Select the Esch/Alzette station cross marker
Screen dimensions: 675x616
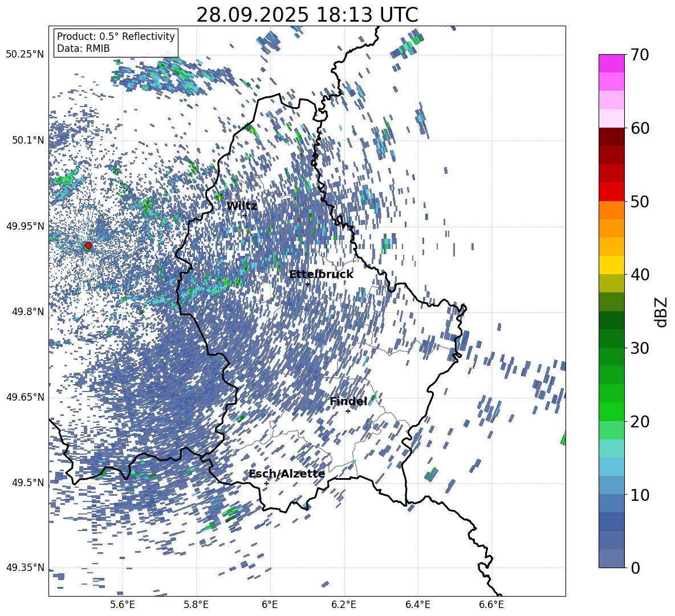[x=266, y=483]
